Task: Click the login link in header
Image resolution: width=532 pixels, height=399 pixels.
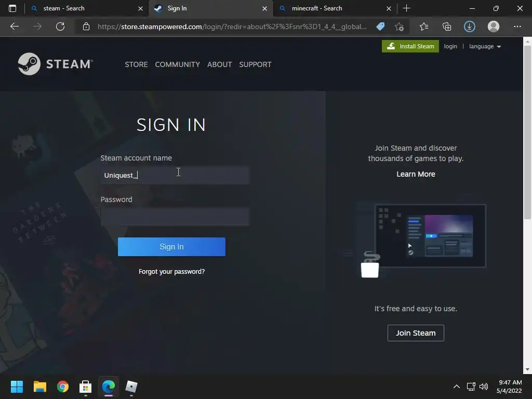Action: (450, 46)
